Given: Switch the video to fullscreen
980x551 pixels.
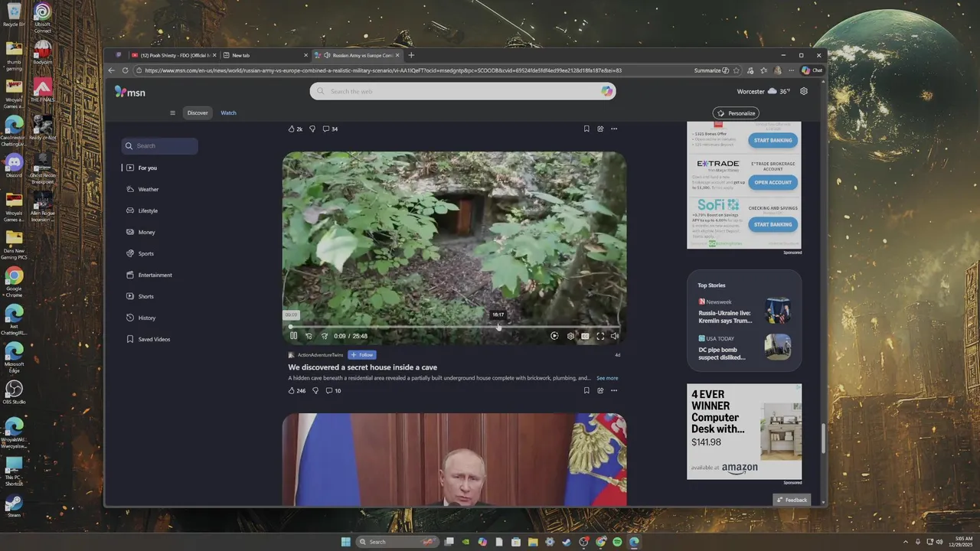Looking at the screenshot, I should pos(600,336).
